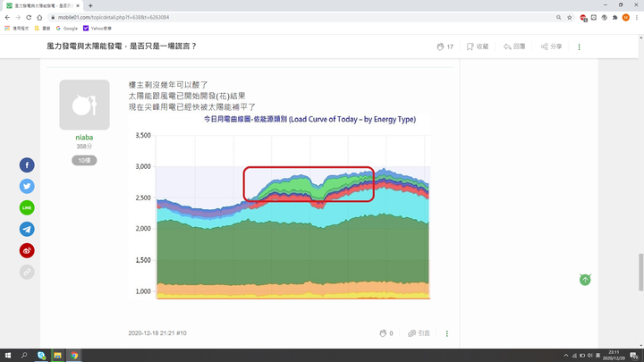The width and height of the screenshot is (644, 362).
Task: Click the 10樓 floor badge
Action: (84, 161)
